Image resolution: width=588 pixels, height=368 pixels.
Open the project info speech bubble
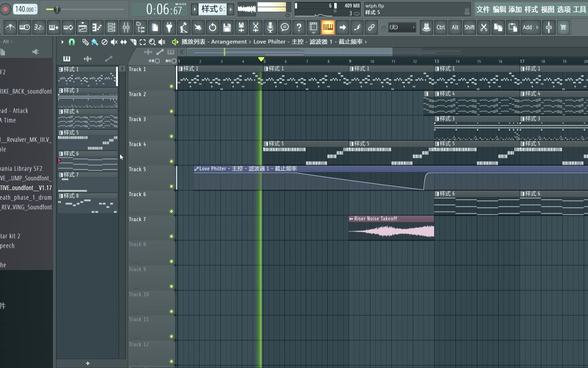[x=285, y=27]
